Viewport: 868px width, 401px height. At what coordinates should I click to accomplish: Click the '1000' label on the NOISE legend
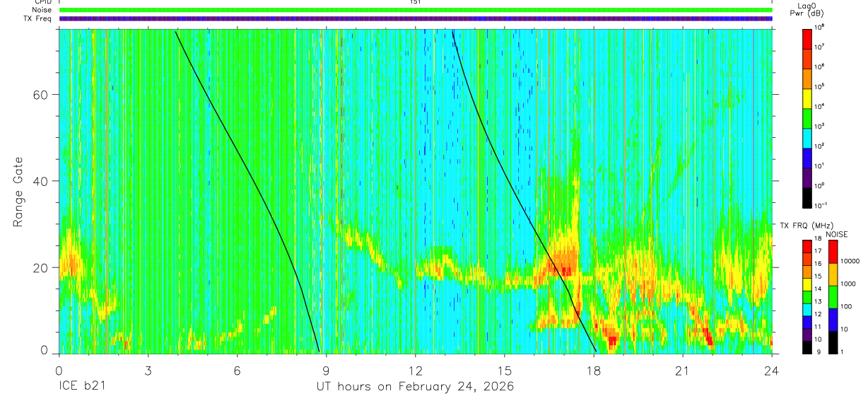pyautogui.click(x=849, y=284)
